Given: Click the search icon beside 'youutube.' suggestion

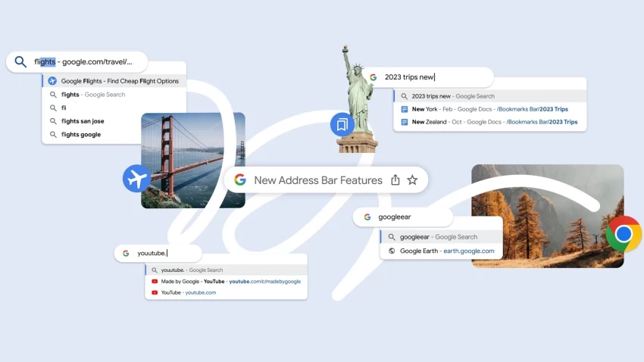Looking at the screenshot, I should click(x=155, y=270).
